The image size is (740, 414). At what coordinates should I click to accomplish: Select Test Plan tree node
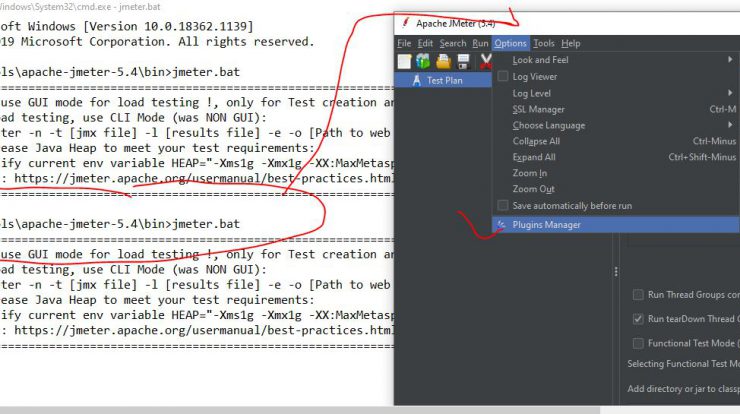click(443, 80)
